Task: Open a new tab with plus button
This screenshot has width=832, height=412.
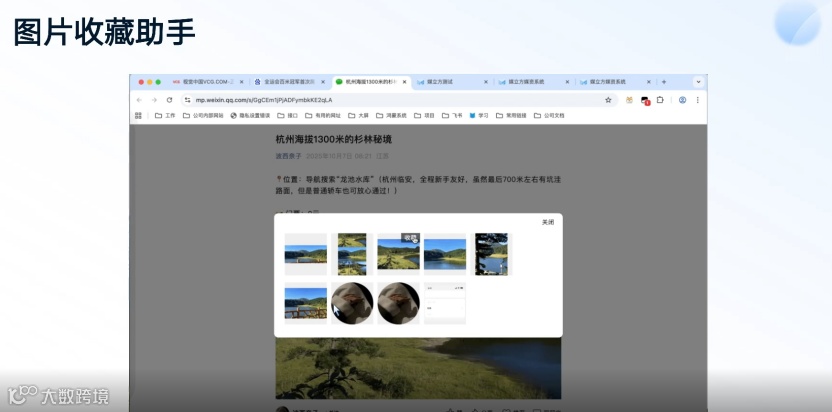Action: tap(664, 82)
